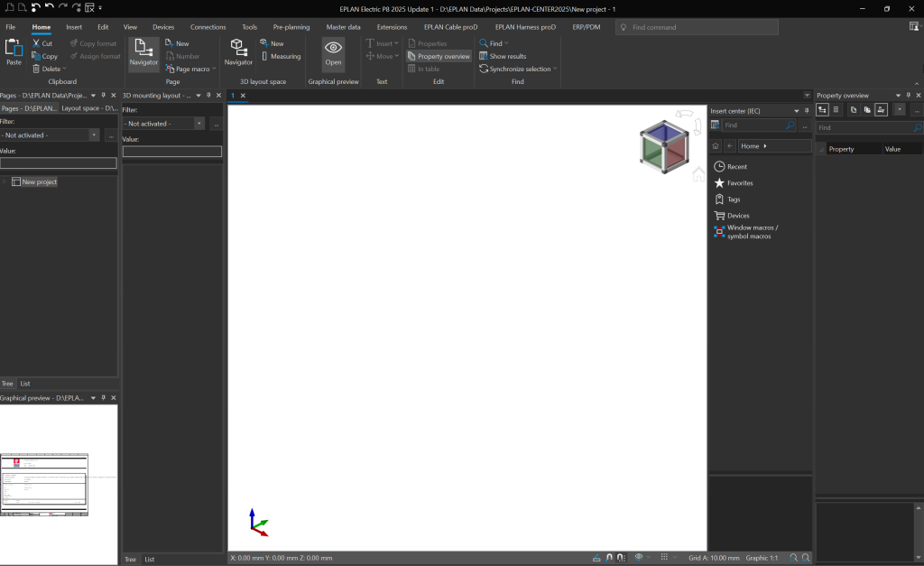Open the Master data ribbon tab
The width and height of the screenshot is (924, 566).
343,27
